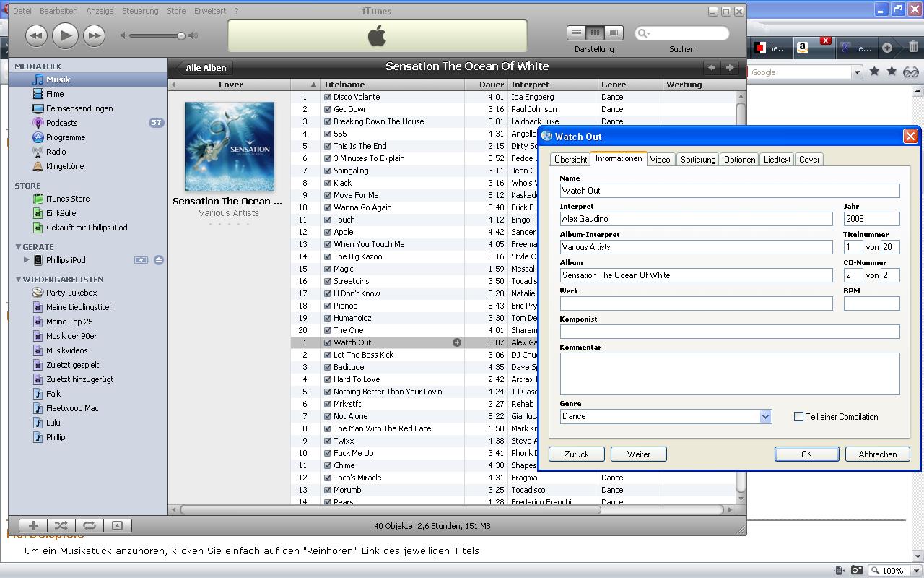Switch to Cover Flow view
Image resolution: width=924 pixels, height=578 pixels.
point(614,33)
